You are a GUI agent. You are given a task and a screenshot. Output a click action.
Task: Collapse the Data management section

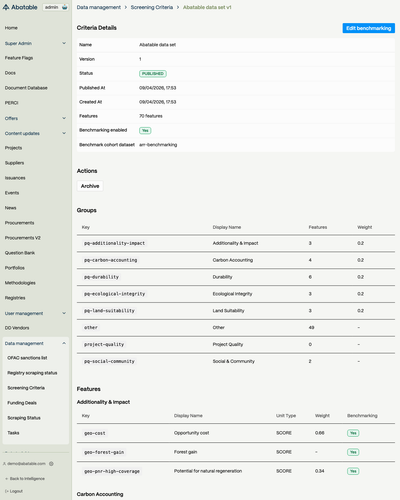64,343
